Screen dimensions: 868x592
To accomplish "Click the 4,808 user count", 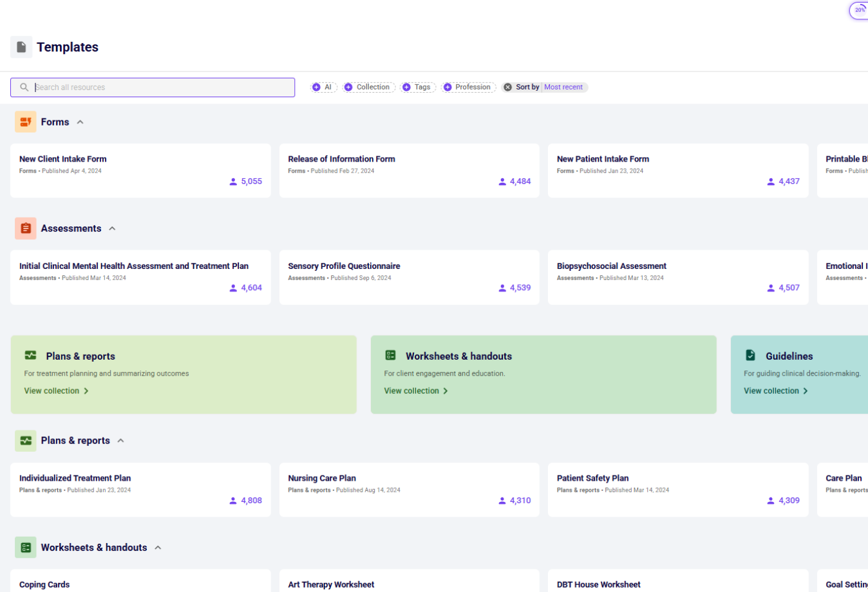I will pos(252,501).
